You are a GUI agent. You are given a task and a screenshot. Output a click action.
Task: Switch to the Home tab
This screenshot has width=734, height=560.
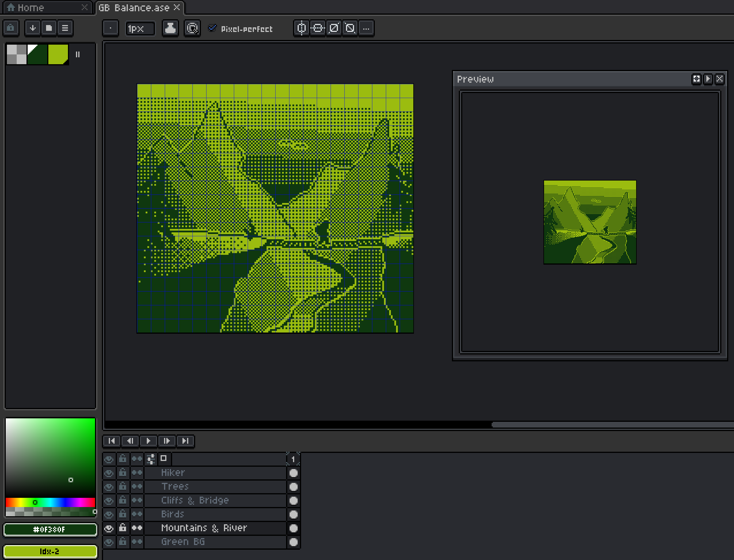(x=30, y=8)
